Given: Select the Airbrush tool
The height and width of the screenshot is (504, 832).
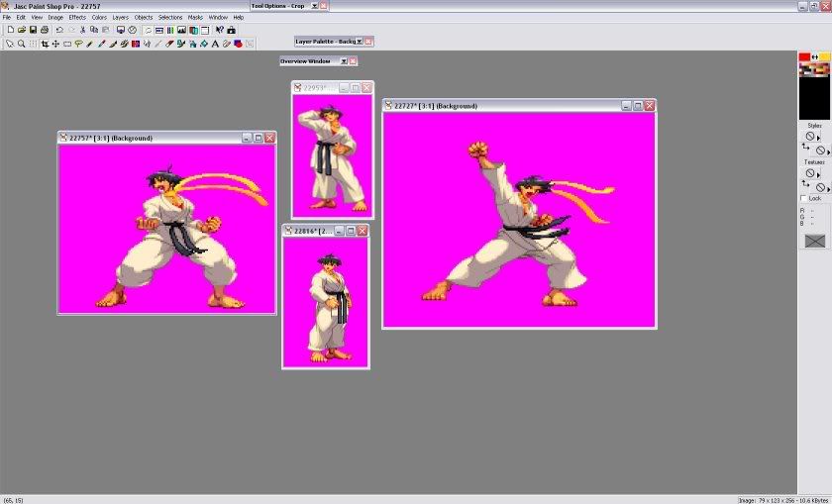Looking at the screenshot, I should point(192,44).
